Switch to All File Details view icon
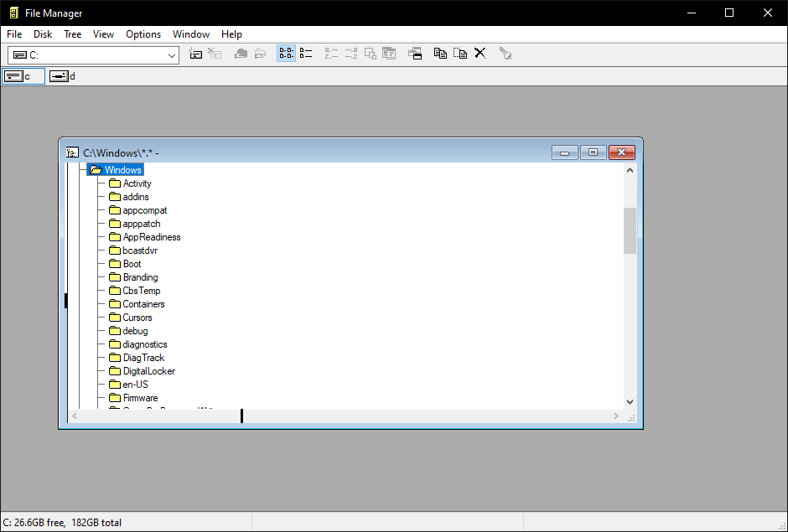This screenshot has height=532, width=788. tap(306, 54)
